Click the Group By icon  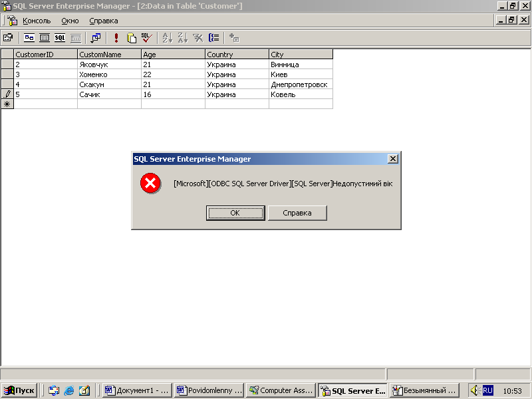(213, 38)
